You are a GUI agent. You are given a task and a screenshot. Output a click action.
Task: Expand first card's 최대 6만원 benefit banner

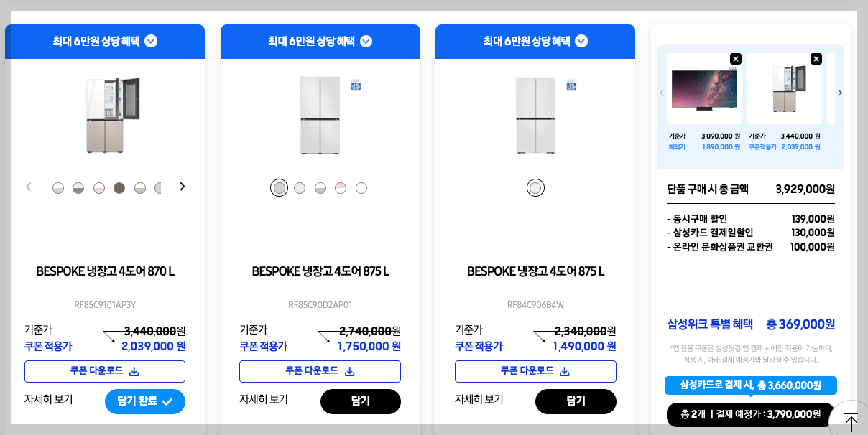pos(150,41)
